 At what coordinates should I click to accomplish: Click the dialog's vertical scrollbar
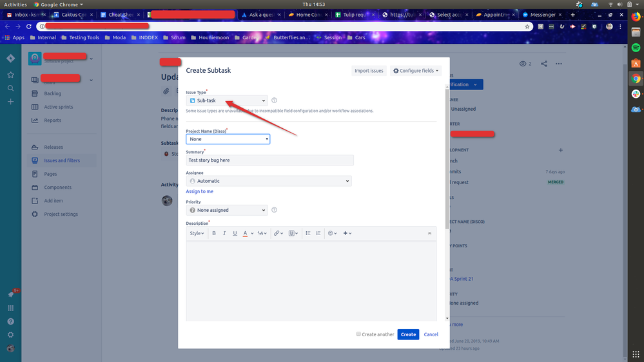(x=447, y=160)
